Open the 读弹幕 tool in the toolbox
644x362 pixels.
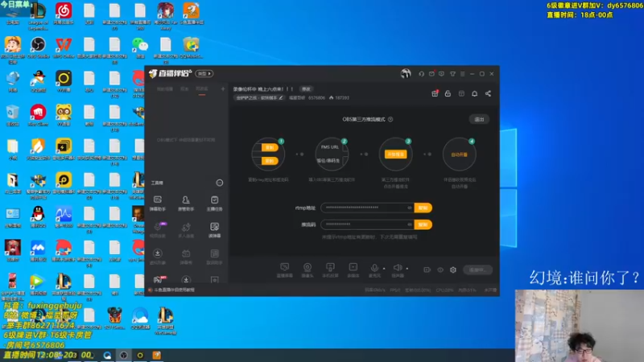point(214,230)
